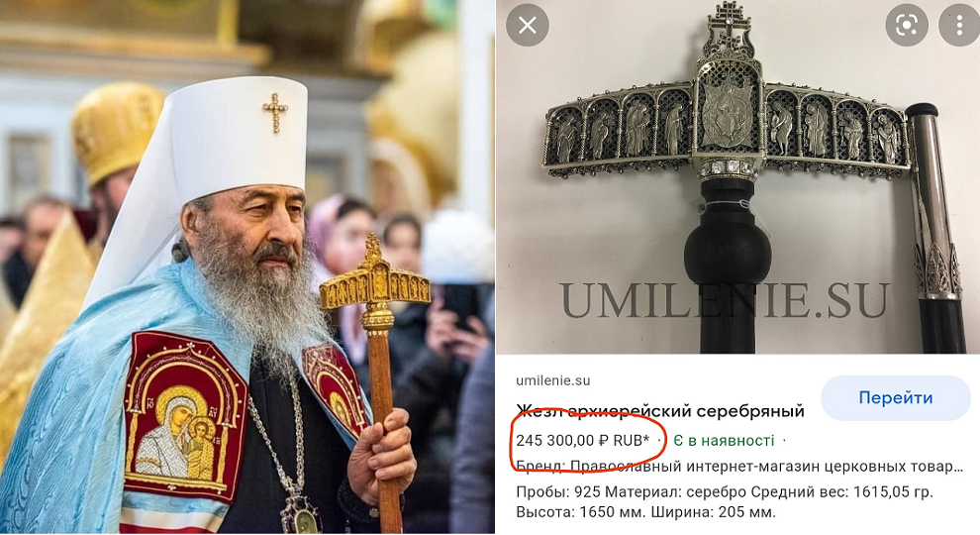Click the golden staff head in left photo
This screenshot has width=980, height=535.
(375, 279)
